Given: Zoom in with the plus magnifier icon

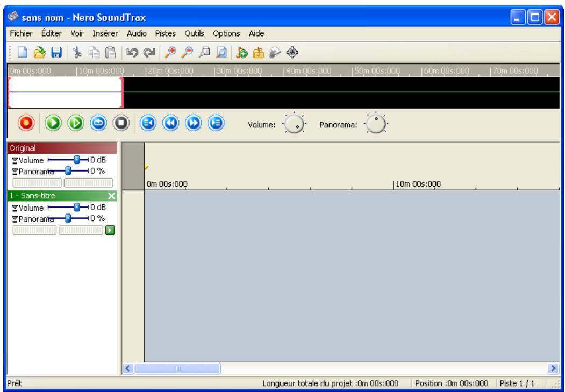Looking at the screenshot, I should pos(170,53).
